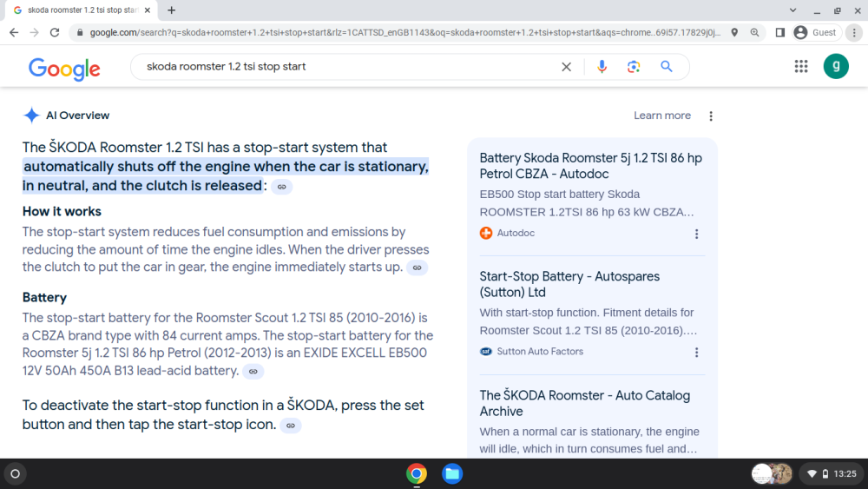Image resolution: width=868 pixels, height=489 pixels.
Task: Search by image with Google Lens
Action: point(634,67)
